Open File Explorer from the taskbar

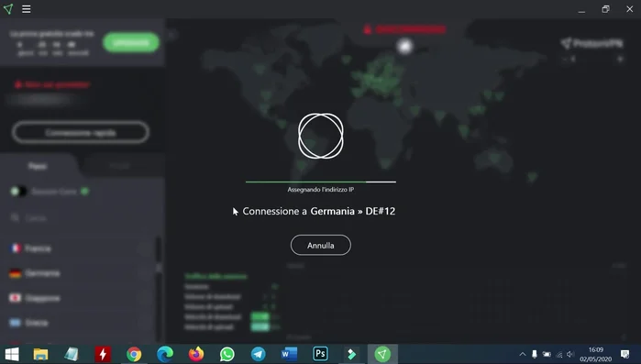coord(40,354)
